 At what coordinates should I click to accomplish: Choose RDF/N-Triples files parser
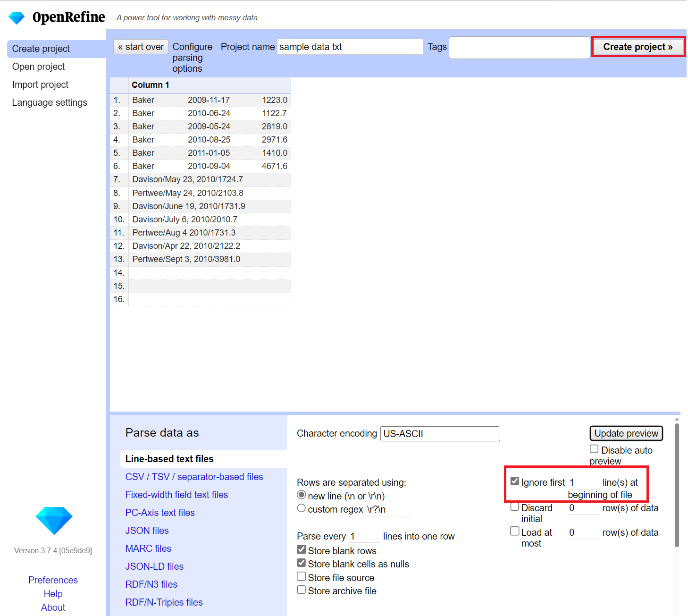coord(164,602)
